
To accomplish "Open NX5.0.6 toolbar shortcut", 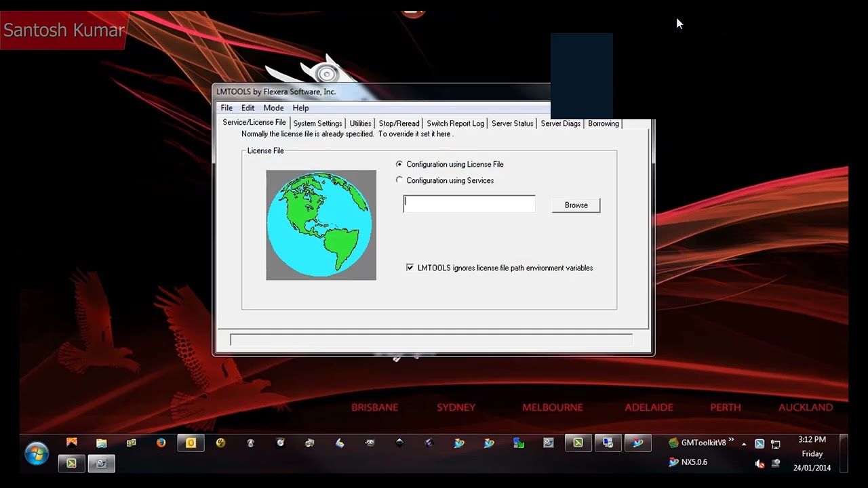I will [x=688, y=462].
